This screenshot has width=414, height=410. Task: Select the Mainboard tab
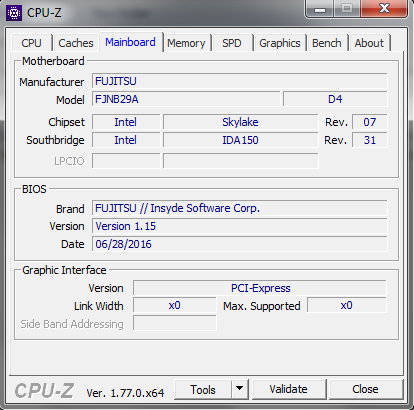pos(130,42)
